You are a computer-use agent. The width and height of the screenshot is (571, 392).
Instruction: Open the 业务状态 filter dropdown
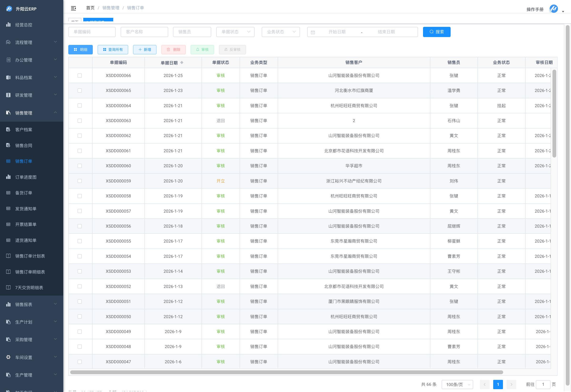[x=281, y=32]
